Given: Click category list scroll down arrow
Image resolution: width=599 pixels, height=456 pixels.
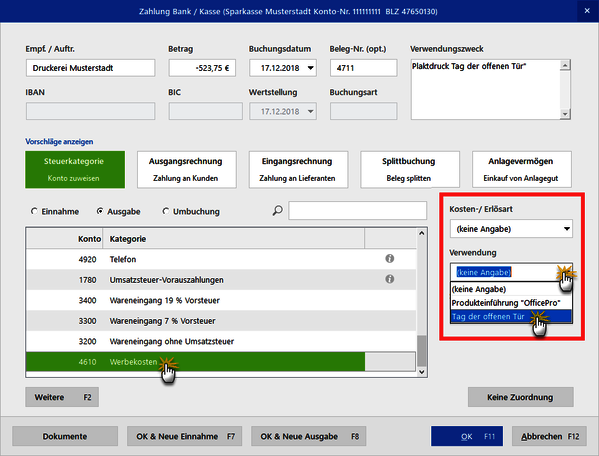Looking at the screenshot, I should coord(421,372).
